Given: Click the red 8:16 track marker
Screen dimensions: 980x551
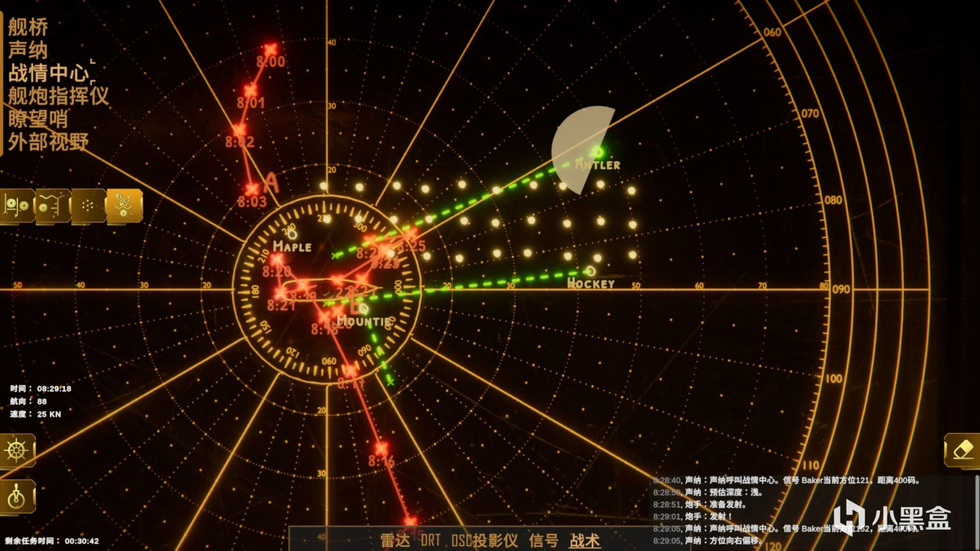Looking at the screenshot, I should click(x=381, y=448).
